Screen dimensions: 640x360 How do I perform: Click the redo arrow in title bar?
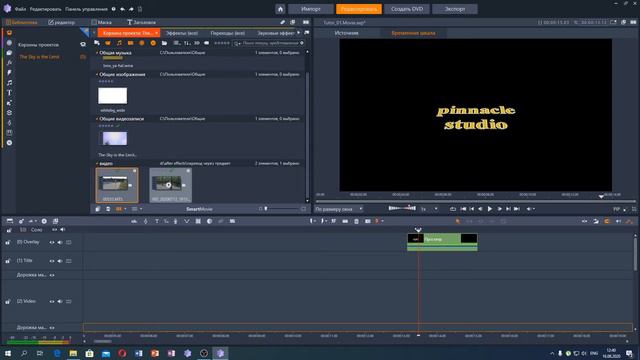pos(131,9)
